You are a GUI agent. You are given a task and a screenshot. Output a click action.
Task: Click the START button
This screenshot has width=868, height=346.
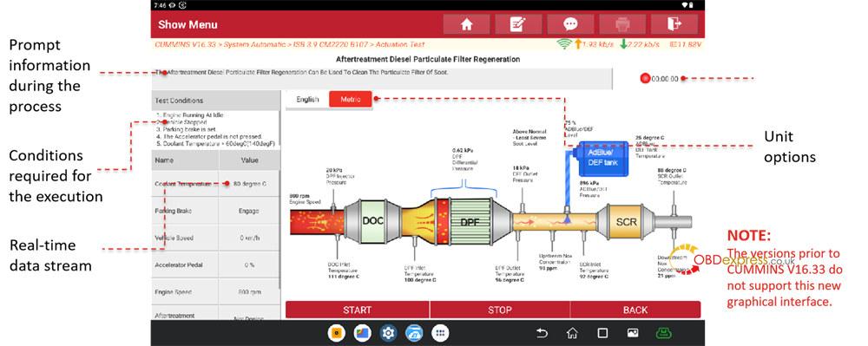(357, 310)
